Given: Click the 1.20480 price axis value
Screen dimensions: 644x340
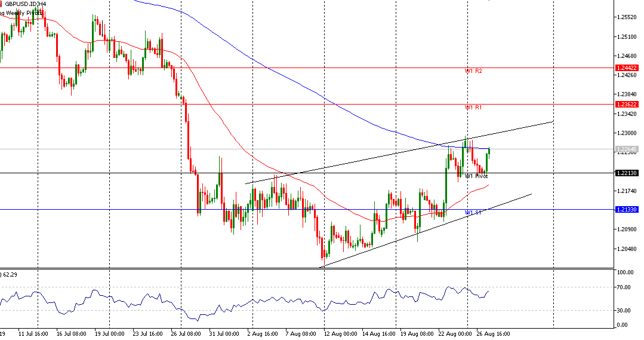Looking at the screenshot, I should tap(627, 249).
